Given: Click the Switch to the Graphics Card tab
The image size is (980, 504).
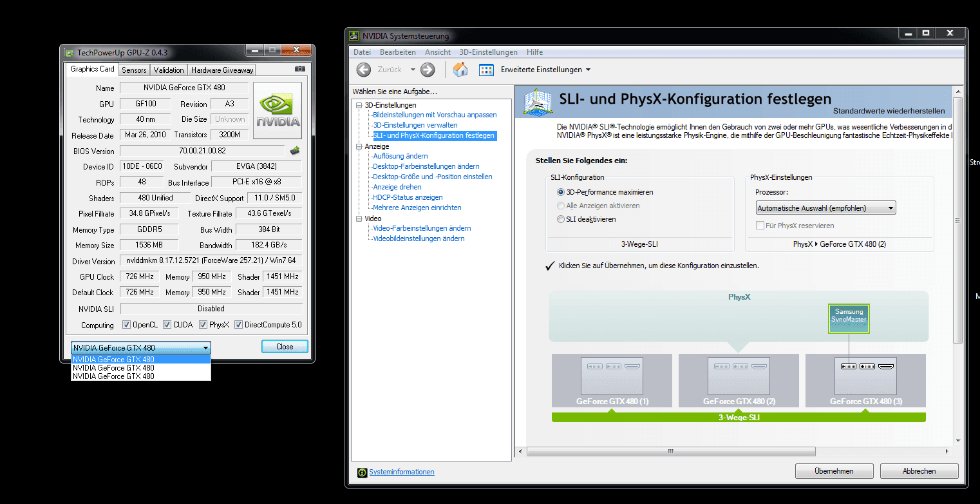Looking at the screenshot, I should pos(92,70).
